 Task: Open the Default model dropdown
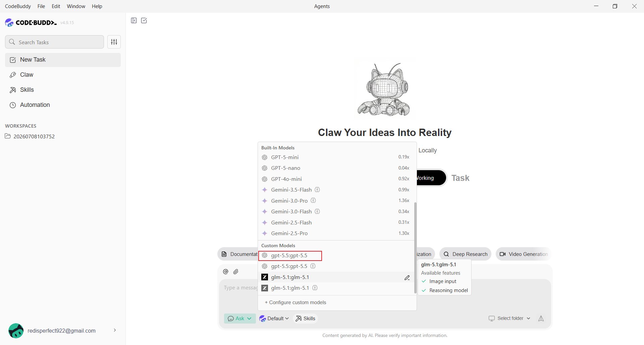tap(274, 319)
